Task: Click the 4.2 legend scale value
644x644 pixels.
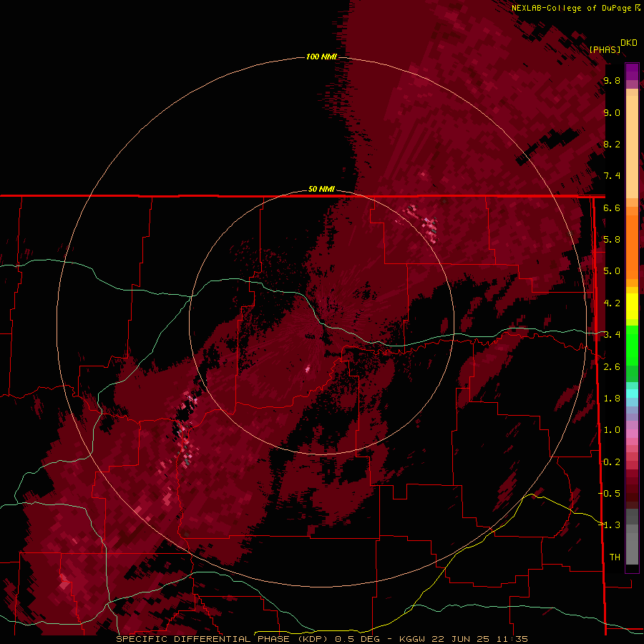Action: (x=612, y=303)
